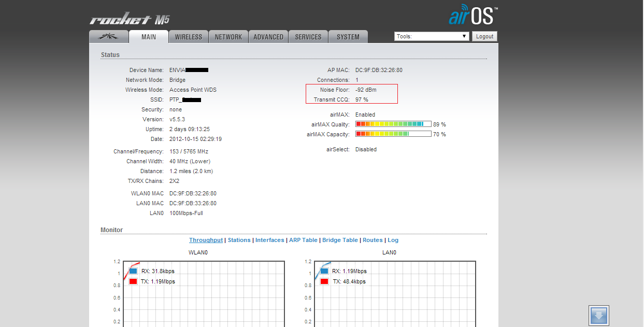Image resolution: width=644 pixels, height=327 pixels.
Task: Click the airMAX value Enabled
Action: [x=365, y=115]
